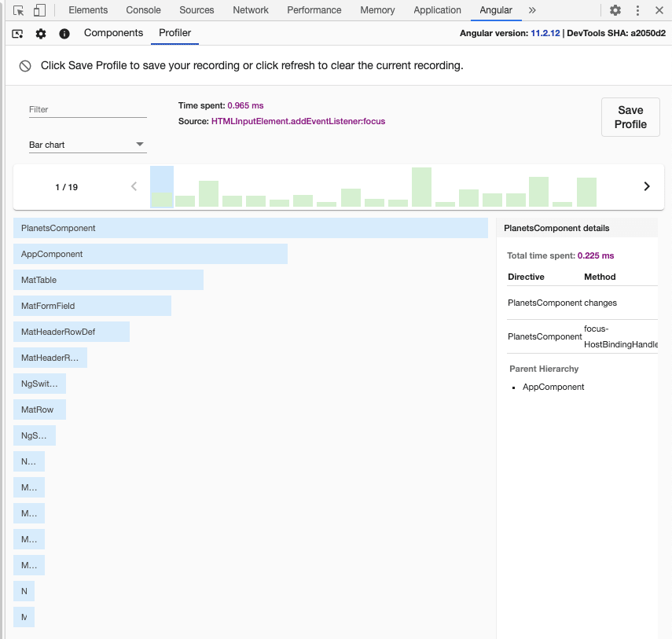This screenshot has height=639, width=672.
Task: Open the Performance tab
Action: point(314,10)
